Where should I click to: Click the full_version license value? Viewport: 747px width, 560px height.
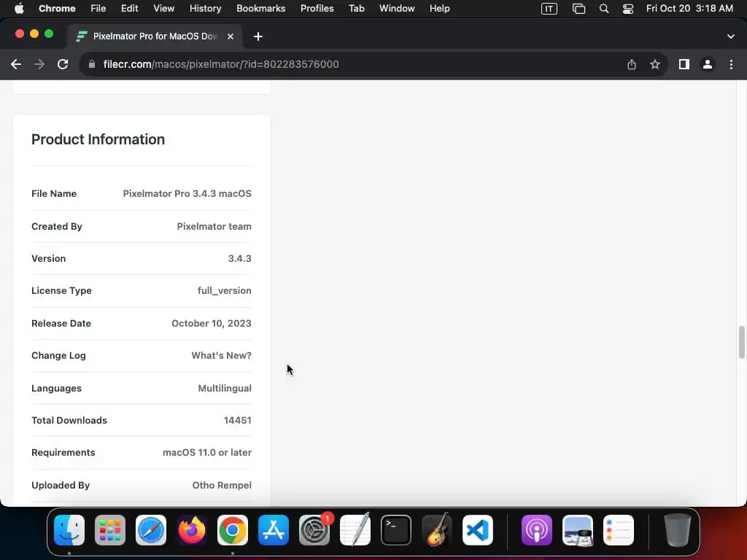point(225,290)
